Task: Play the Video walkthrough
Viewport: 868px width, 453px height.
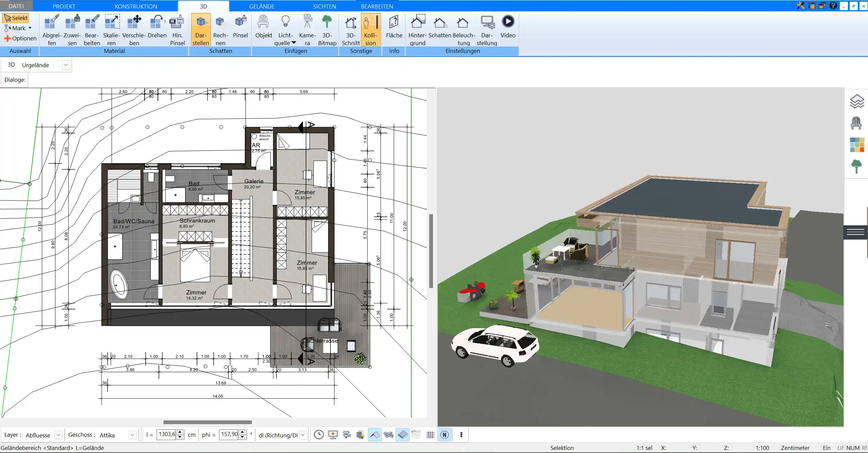Action: [508, 26]
